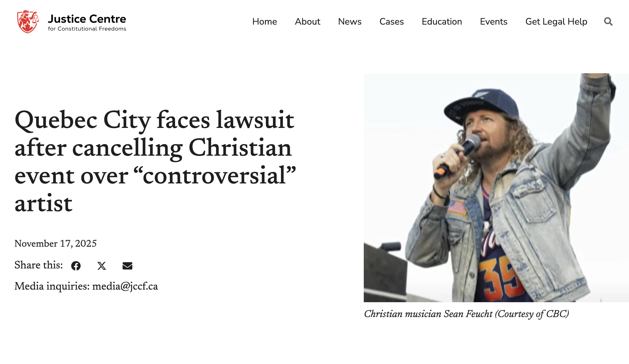
Task: Select Events in the navigation bar
Action: (x=494, y=21)
